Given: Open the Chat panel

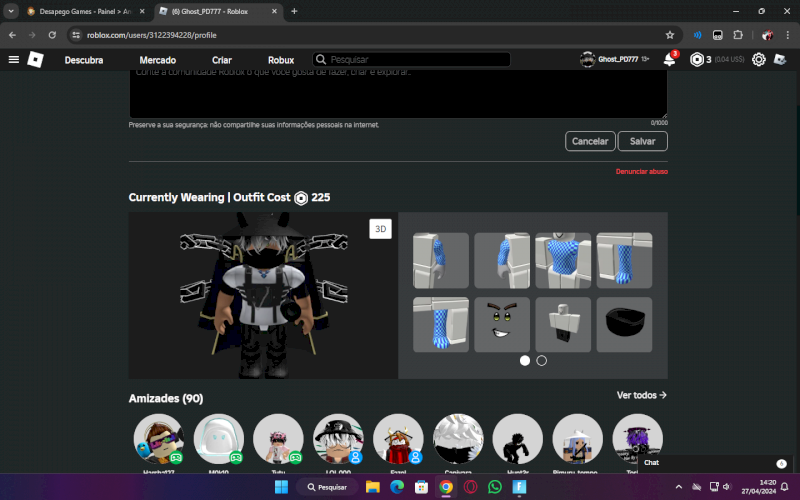Looking at the screenshot, I should tap(717, 463).
